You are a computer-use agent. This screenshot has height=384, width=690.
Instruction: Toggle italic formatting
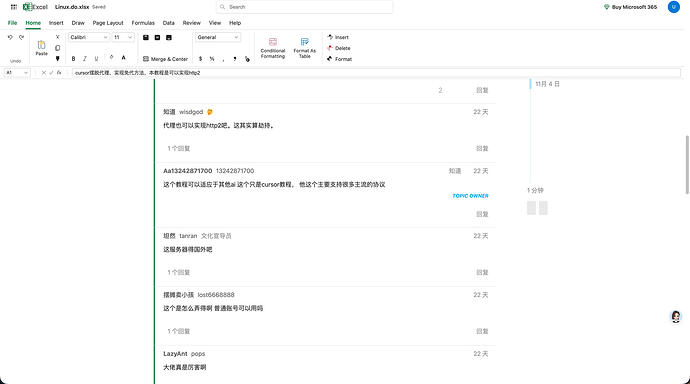pos(84,59)
